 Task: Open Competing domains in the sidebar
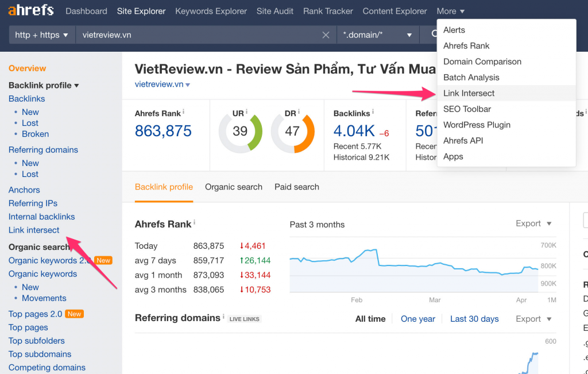point(47,368)
